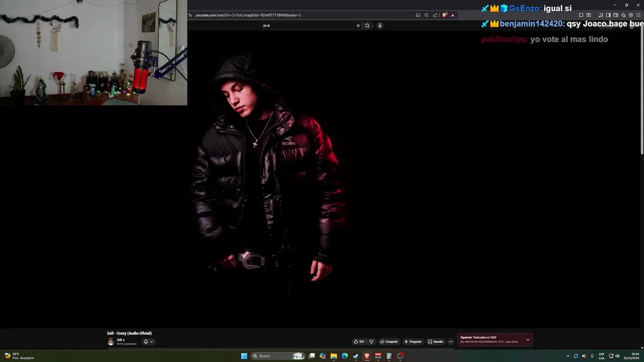This screenshot has width=644, height=362.
Task: Open the Zell channel avatar
Action: [x=111, y=342]
